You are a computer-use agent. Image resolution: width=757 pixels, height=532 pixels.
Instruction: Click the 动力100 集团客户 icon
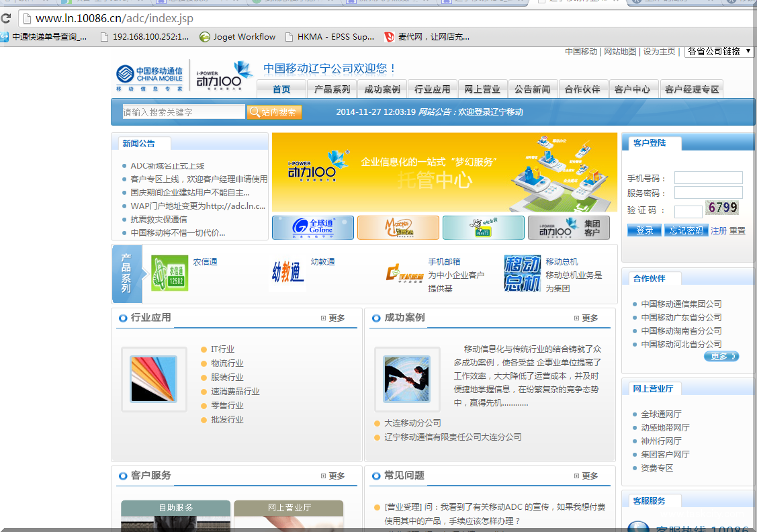click(x=568, y=227)
